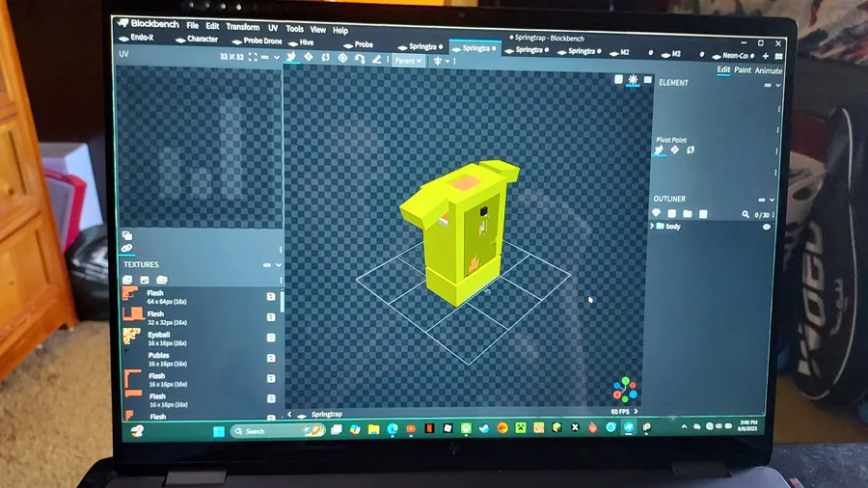Viewport: 868px width, 488px height.
Task: Click the transform space center icon
Action: pos(437,61)
